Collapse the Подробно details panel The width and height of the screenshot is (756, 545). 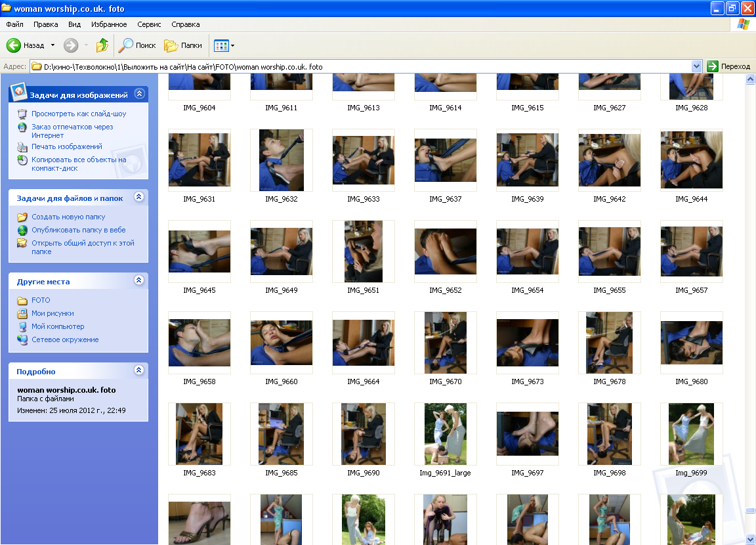pos(139,370)
